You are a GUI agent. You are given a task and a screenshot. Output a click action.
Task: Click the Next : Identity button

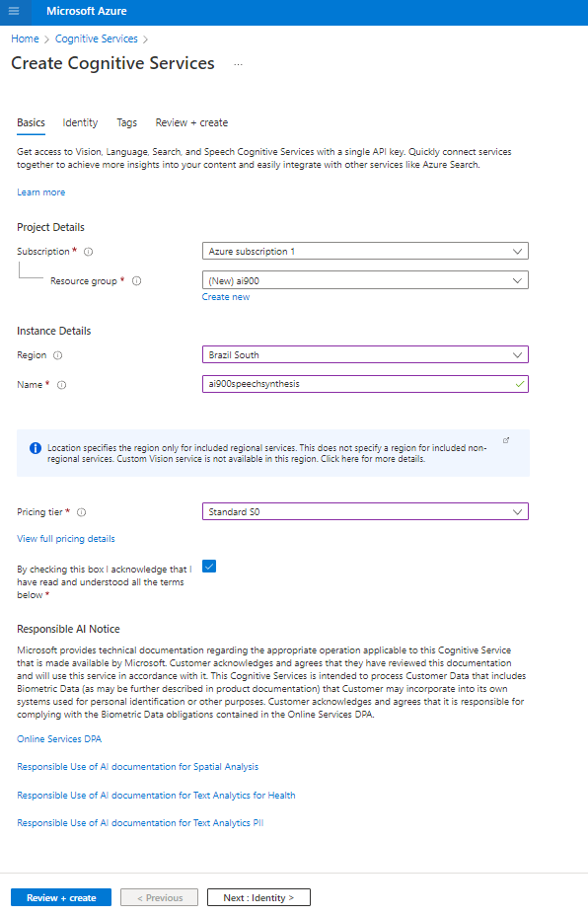(x=258, y=896)
